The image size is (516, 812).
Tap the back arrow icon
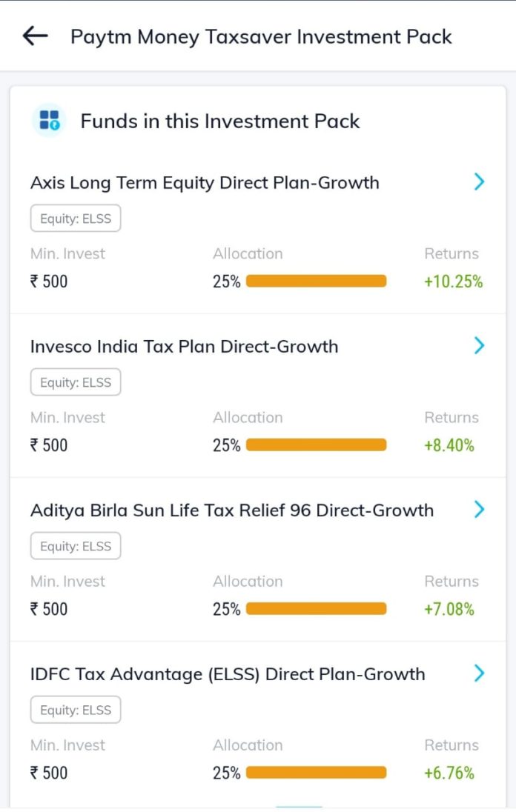point(35,36)
